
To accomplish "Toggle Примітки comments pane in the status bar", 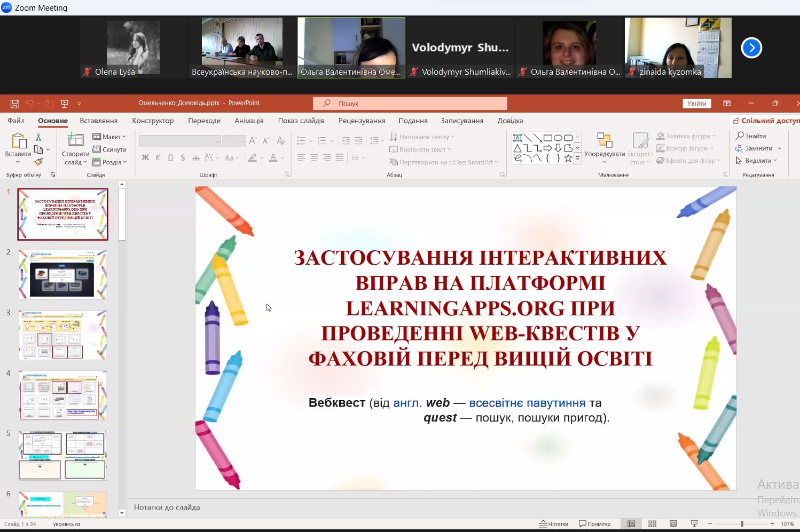I will click(594, 524).
